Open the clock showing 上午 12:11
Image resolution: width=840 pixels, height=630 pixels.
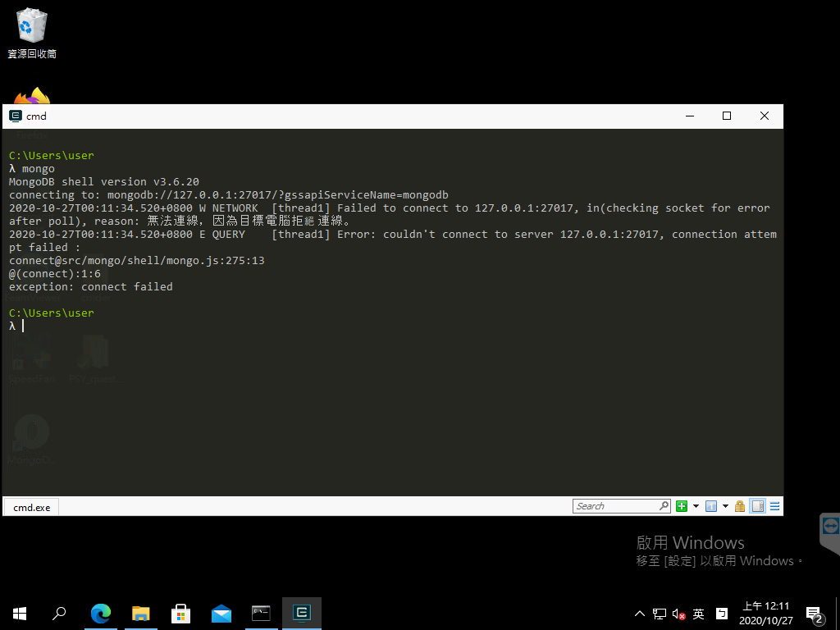point(765,614)
